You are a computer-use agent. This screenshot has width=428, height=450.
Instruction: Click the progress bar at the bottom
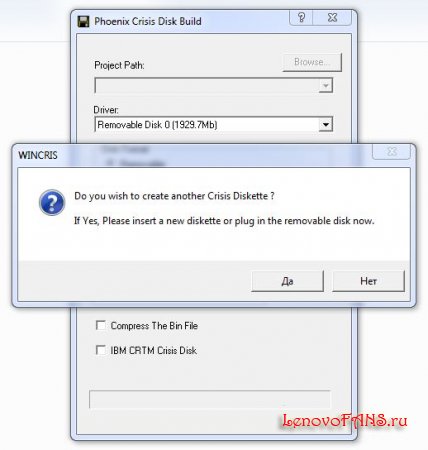click(210, 399)
